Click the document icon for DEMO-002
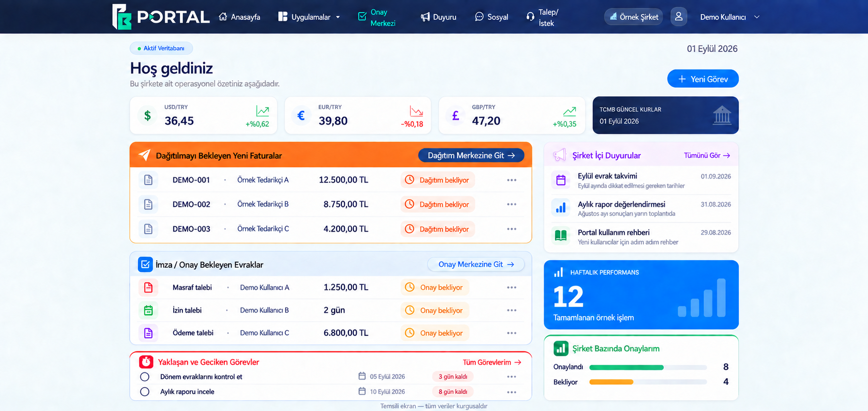868x411 pixels. point(148,204)
